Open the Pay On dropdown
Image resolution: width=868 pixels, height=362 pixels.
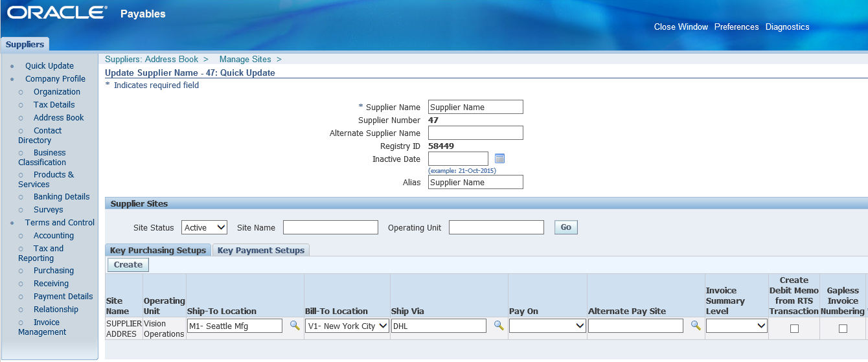tap(548, 326)
